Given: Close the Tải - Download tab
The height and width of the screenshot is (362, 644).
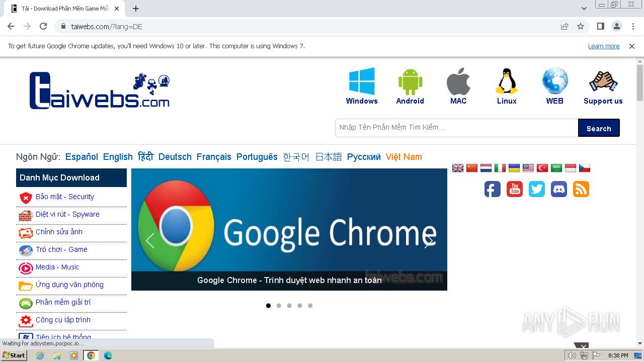Looking at the screenshot, I should [117, 9].
